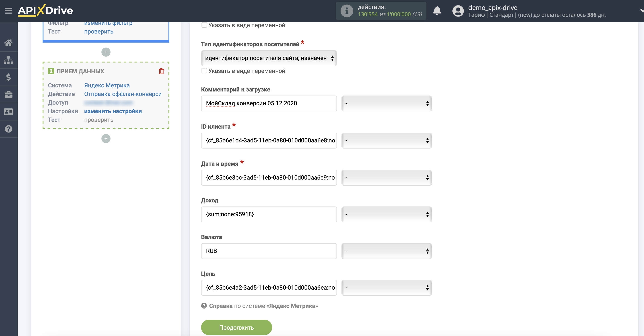Open the connections sitemap sidebar icon

[x=9, y=60]
